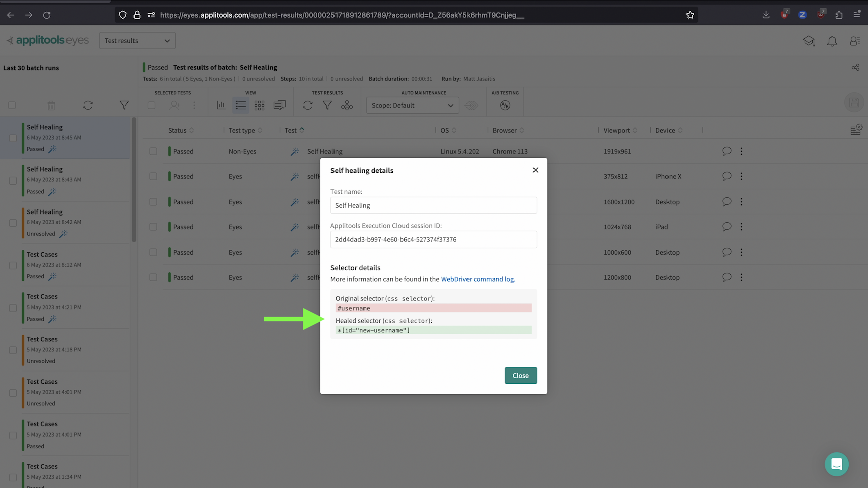Filter the batch runs list
Screen dimensions: 868x488
pos(124,105)
